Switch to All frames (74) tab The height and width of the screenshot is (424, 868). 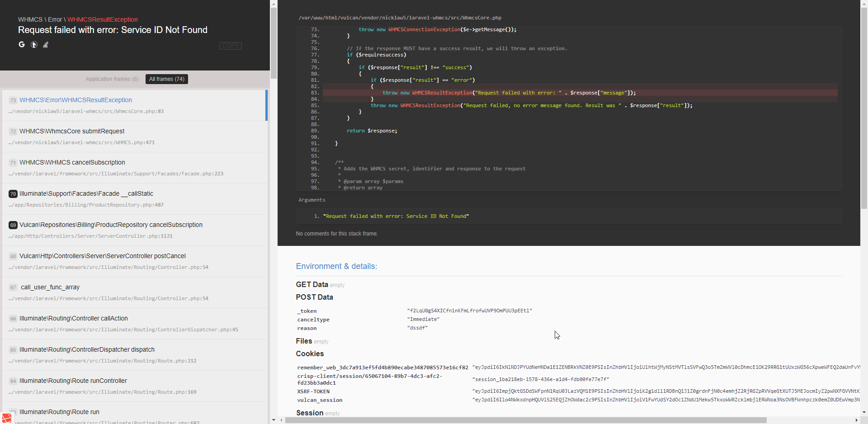tap(166, 79)
